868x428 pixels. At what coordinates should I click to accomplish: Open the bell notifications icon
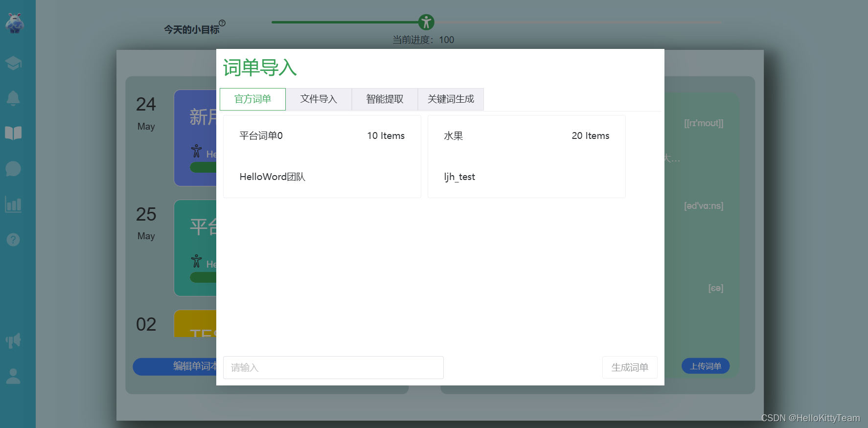click(x=13, y=98)
